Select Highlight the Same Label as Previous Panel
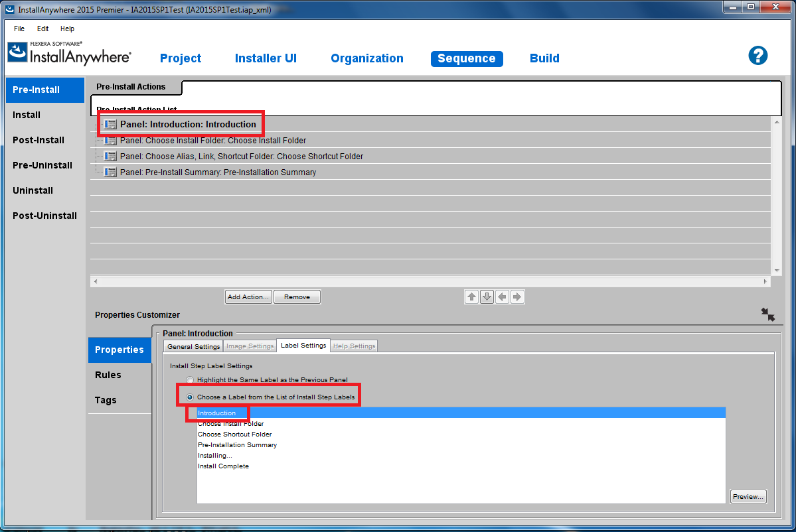Screen dimensions: 796x532 click(x=190, y=380)
